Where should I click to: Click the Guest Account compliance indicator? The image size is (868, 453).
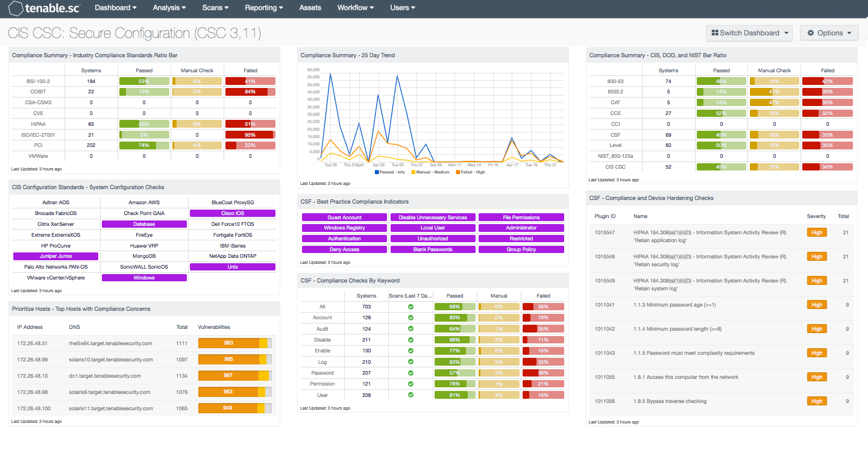point(345,217)
